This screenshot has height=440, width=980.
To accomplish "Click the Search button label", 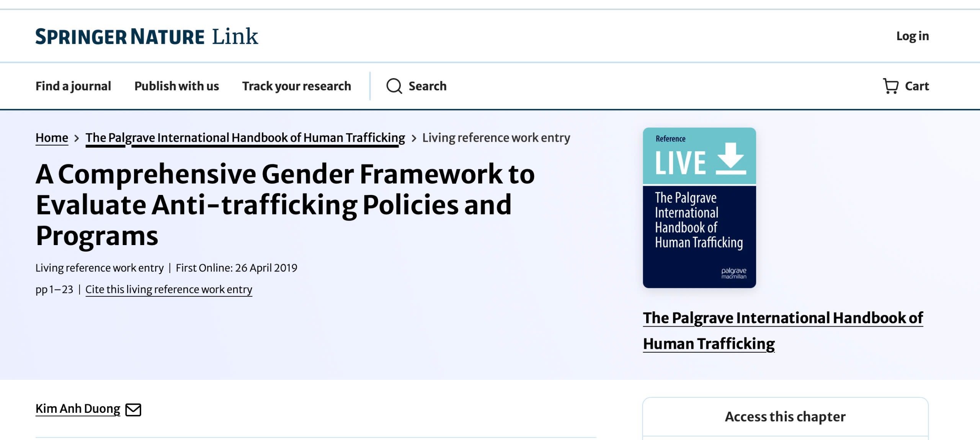I will coord(427,86).
